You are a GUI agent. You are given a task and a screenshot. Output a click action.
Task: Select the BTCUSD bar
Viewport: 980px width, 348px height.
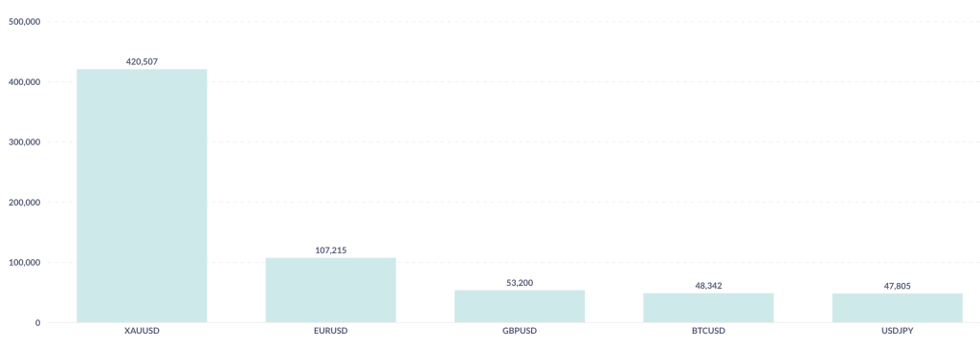pos(708,308)
